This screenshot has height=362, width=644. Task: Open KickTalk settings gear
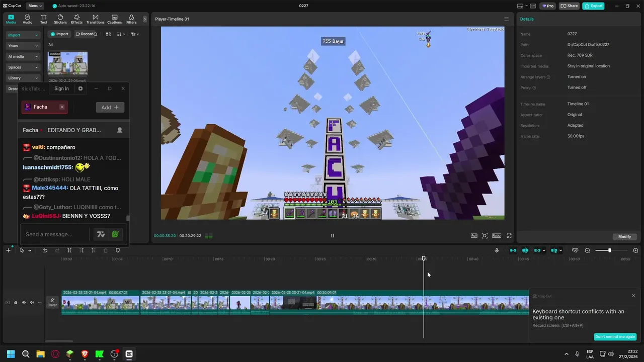pos(80,88)
